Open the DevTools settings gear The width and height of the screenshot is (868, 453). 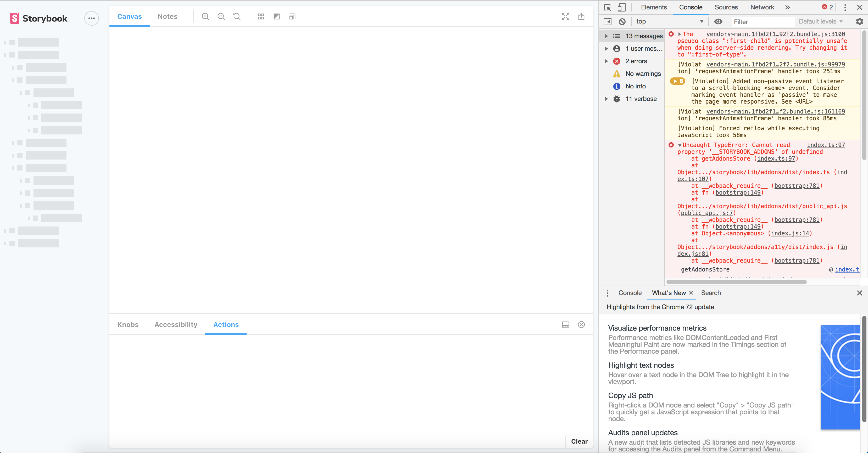tap(859, 21)
